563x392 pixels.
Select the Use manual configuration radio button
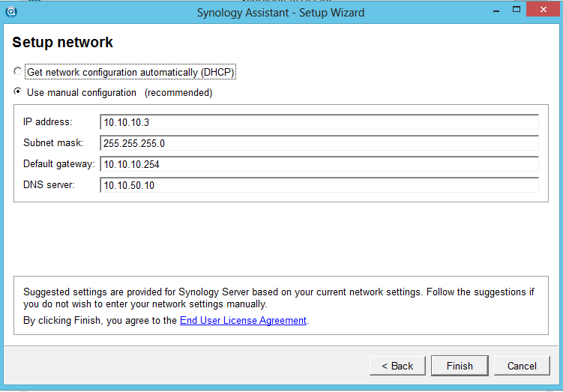pyautogui.click(x=18, y=92)
